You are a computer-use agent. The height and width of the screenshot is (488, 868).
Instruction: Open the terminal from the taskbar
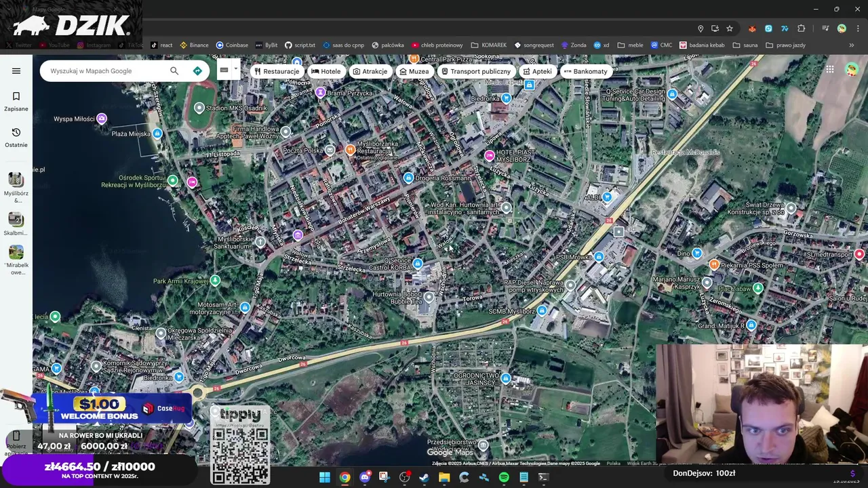(x=543, y=477)
